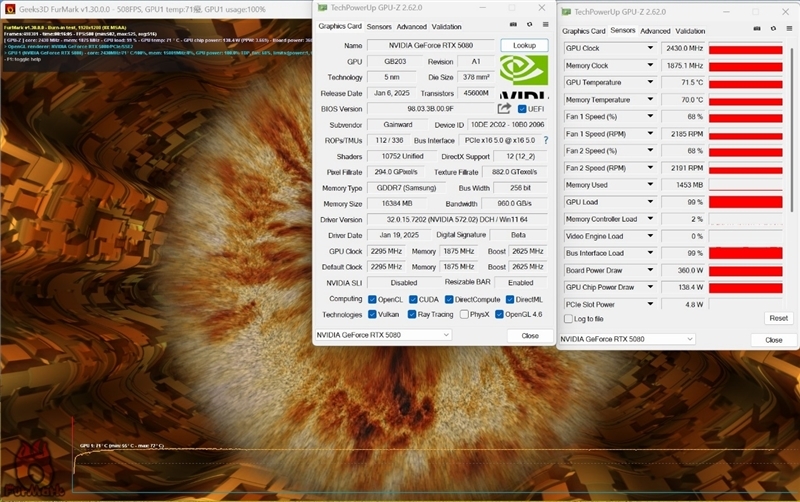Image resolution: width=800 pixels, height=502 pixels.
Task: Click the Subvendor field Gainward
Action: [x=398, y=124]
